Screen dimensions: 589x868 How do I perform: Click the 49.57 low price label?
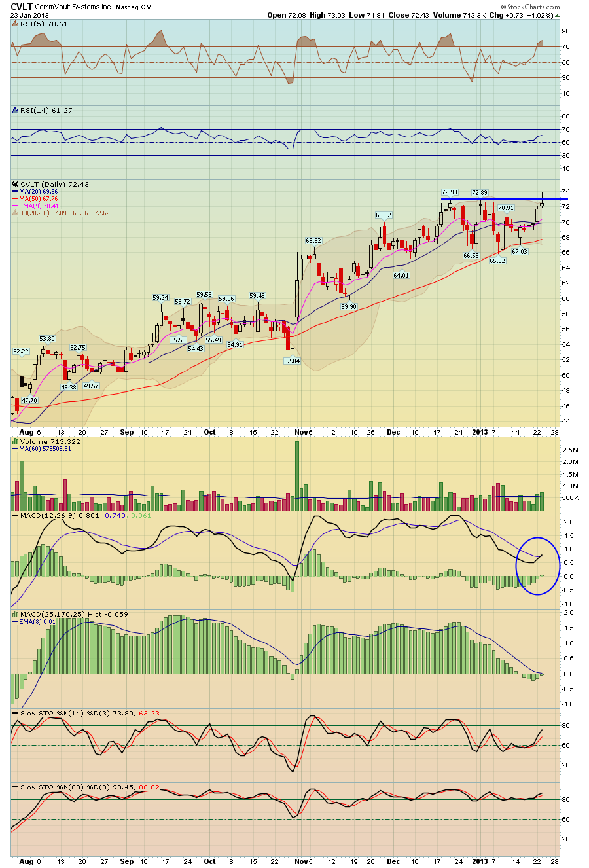point(91,386)
